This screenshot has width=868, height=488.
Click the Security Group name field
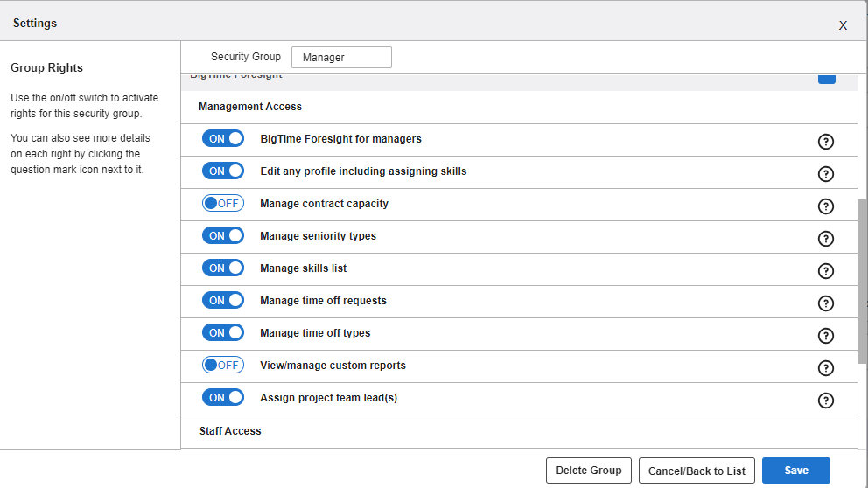[x=341, y=58]
